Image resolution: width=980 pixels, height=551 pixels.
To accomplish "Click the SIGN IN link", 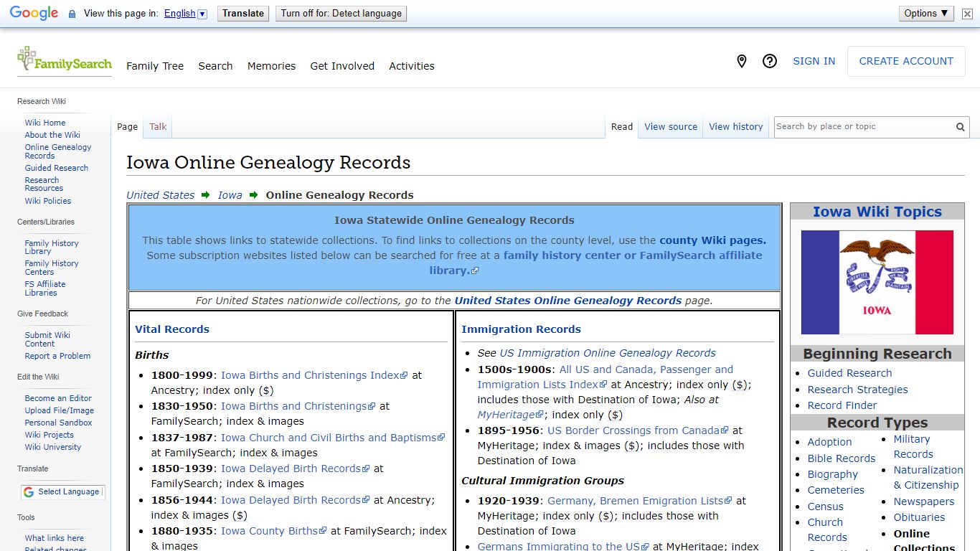I will [814, 61].
